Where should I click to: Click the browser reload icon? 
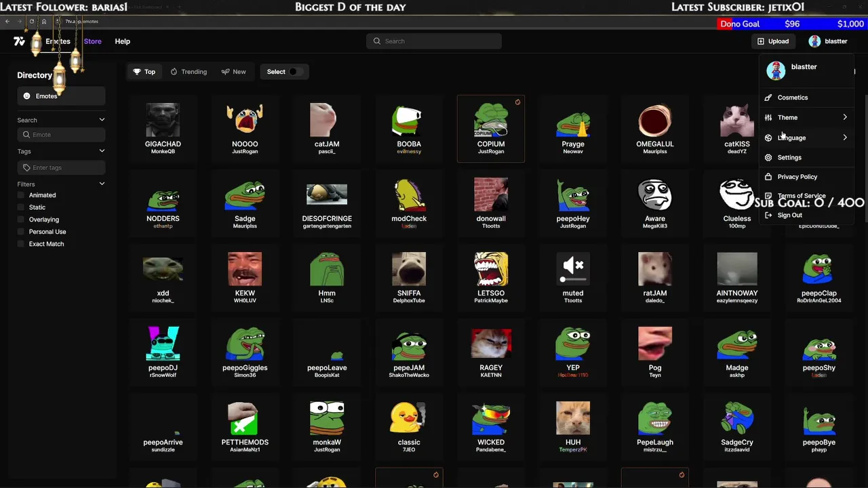(x=31, y=22)
